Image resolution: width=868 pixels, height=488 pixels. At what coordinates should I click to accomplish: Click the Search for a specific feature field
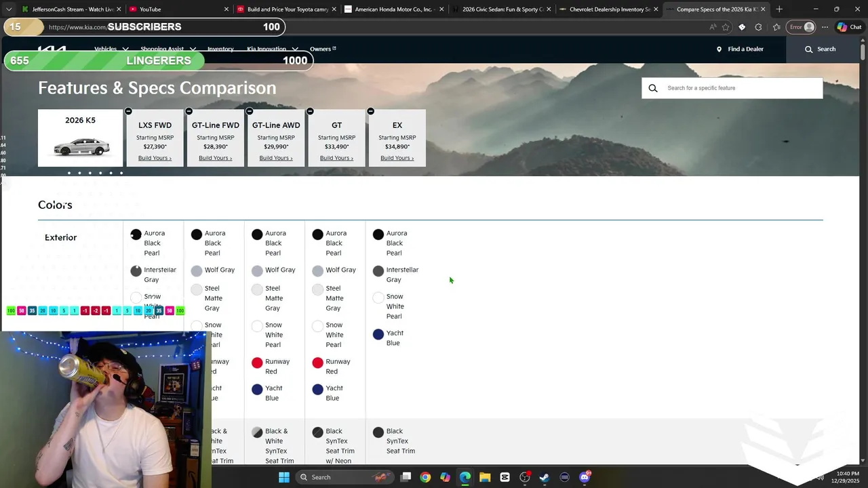[732, 88]
